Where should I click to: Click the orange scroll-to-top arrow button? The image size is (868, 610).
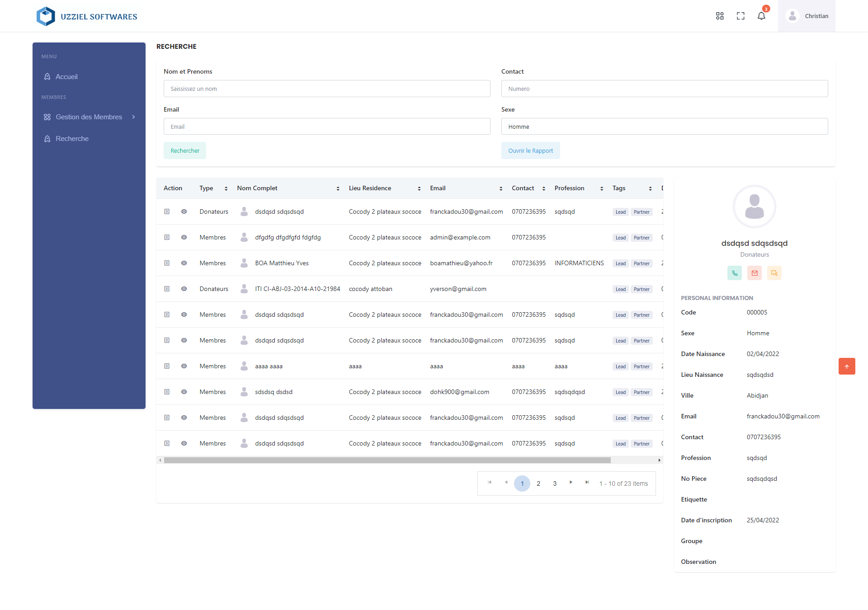(x=847, y=366)
